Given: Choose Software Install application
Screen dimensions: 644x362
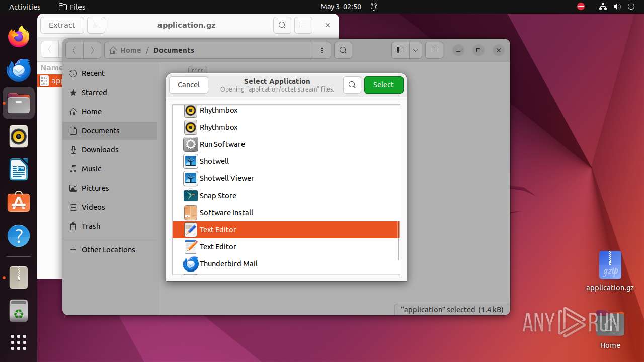Looking at the screenshot, I should pos(286,213).
